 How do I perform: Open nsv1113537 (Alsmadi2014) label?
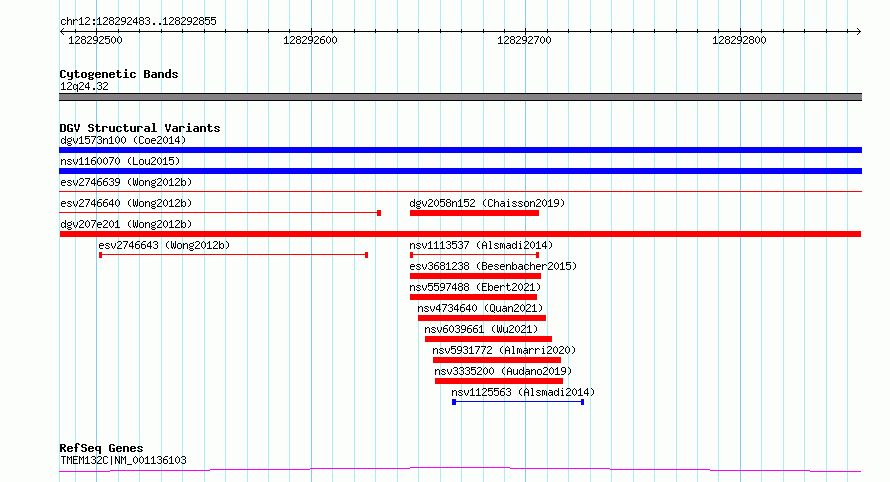[481, 245]
